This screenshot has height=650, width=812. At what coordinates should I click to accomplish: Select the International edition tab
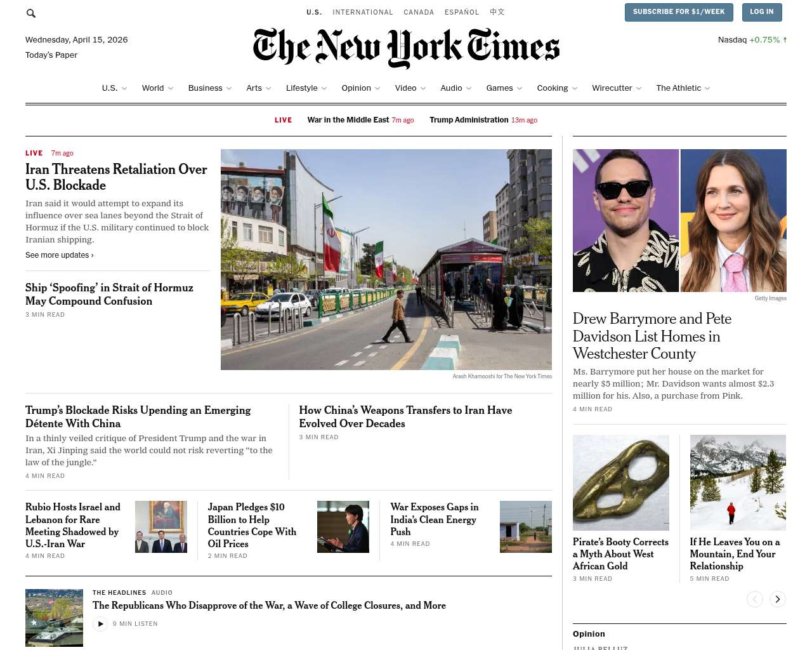coord(363,12)
